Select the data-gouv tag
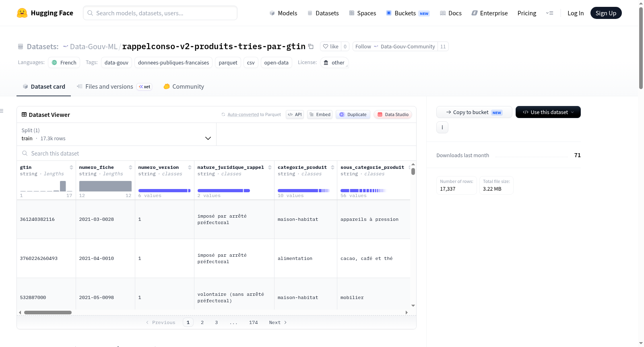644x347 pixels. [x=116, y=62]
